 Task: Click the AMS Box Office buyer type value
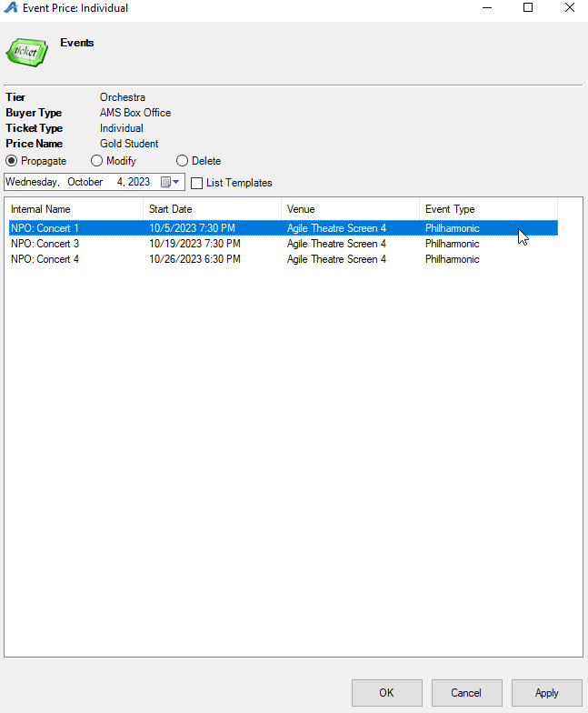point(135,113)
